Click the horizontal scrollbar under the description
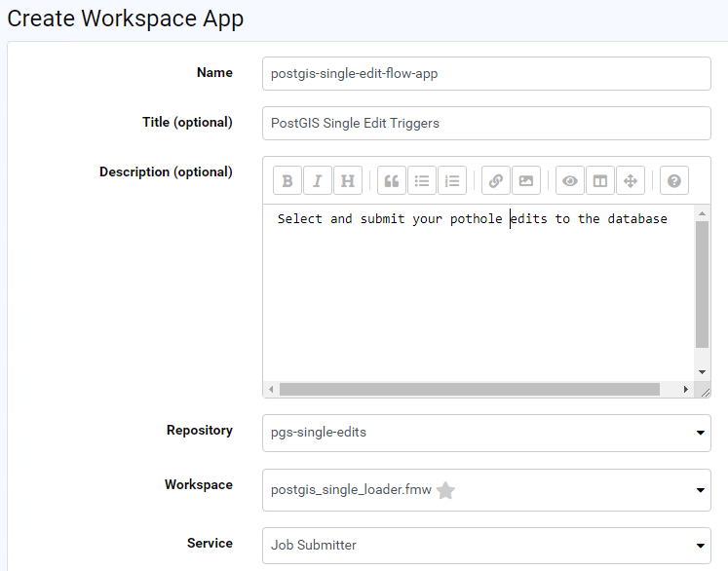The width and height of the screenshot is (728, 571). (469, 390)
